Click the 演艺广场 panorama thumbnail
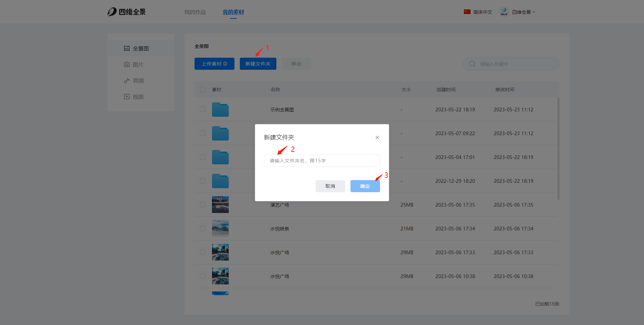 pos(220,205)
